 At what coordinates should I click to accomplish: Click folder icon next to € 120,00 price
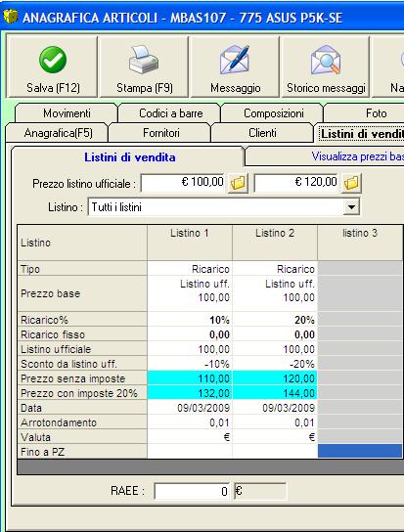[351, 183]
